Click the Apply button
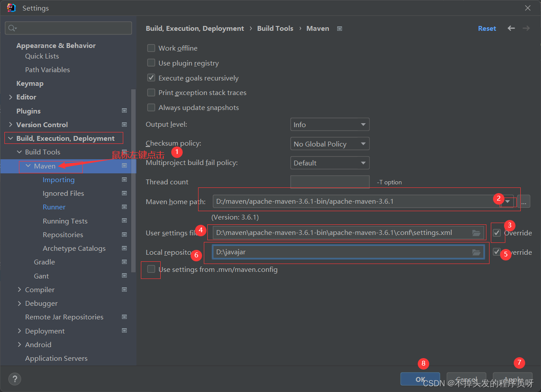This screenshot has width=541, height=392. click(x=513, y=379)
